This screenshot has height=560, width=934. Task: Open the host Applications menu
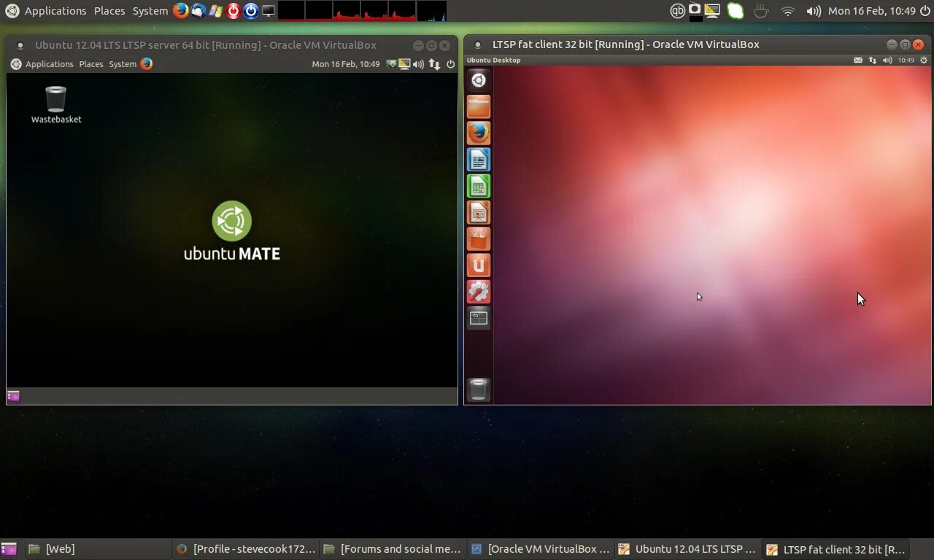click(55, 11)
